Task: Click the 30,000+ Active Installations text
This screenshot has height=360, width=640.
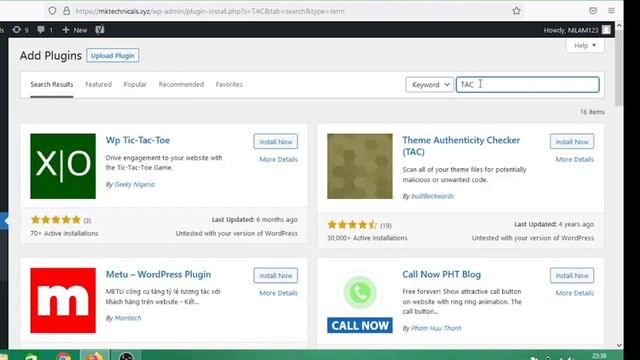Action: [367, 238]
